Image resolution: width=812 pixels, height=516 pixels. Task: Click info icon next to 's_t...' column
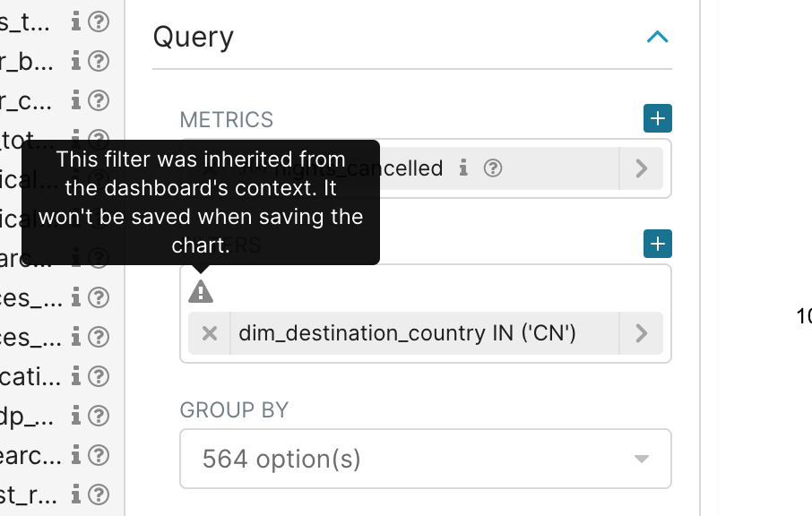click(76, 21)
